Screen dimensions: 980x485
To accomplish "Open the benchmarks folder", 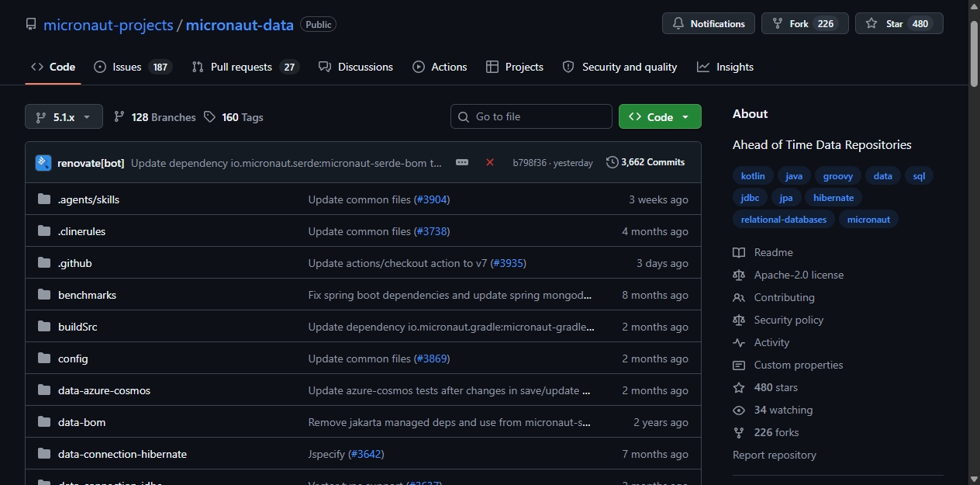I will coord(87,295).
